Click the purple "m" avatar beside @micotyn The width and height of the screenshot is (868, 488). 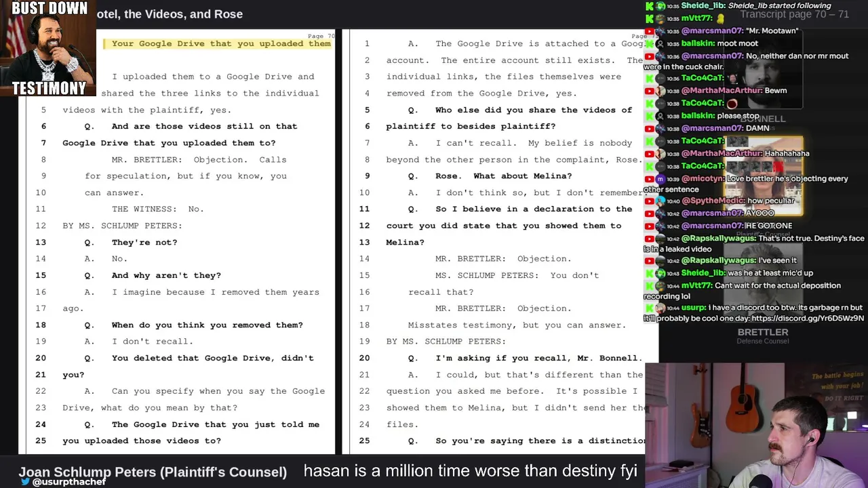[x=661, y=179]
